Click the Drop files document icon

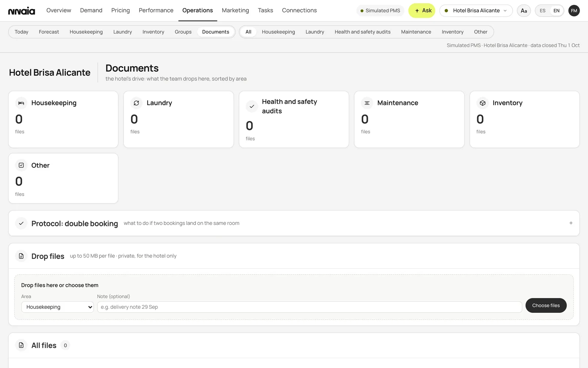coord(21,256)
